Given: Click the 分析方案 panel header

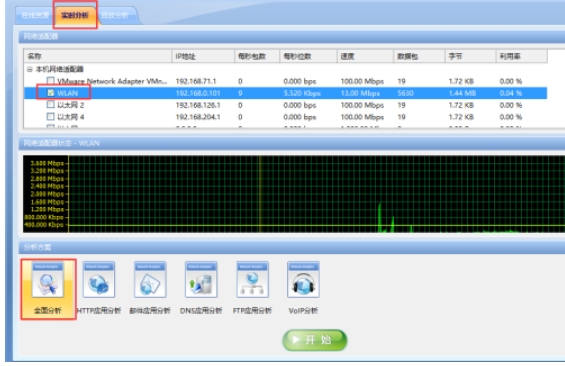Looking at the screenshot, I should click(x=292, y=247).
